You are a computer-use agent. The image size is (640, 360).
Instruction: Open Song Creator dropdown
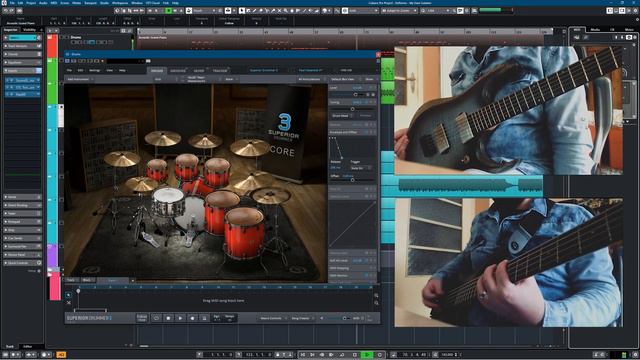click(x=302, y=318)
